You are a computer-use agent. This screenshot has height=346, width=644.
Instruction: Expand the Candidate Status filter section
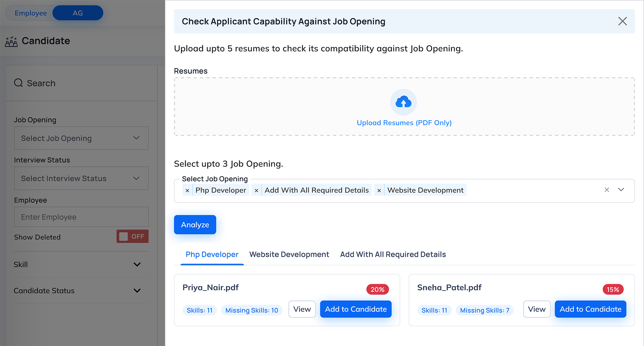[x=137, y=291]
